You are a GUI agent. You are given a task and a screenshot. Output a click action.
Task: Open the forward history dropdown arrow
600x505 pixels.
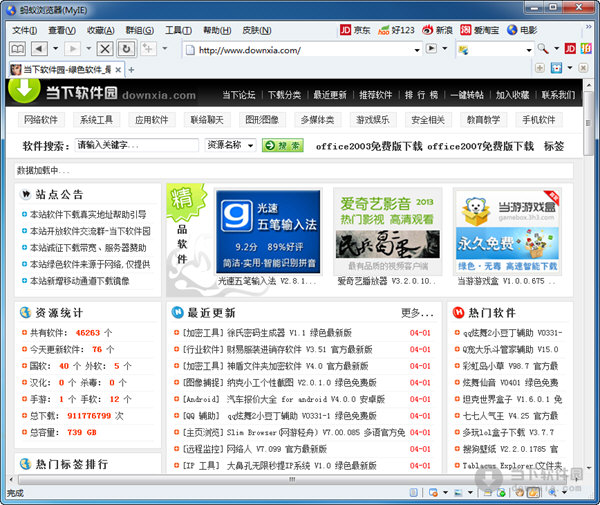coord(89,49)
